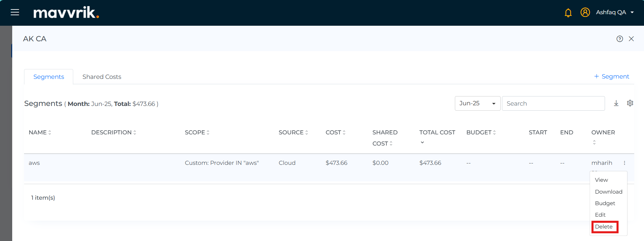Select the Segments tab
Image resolution: width=644 pixels, height=241 pixels.
49,77
